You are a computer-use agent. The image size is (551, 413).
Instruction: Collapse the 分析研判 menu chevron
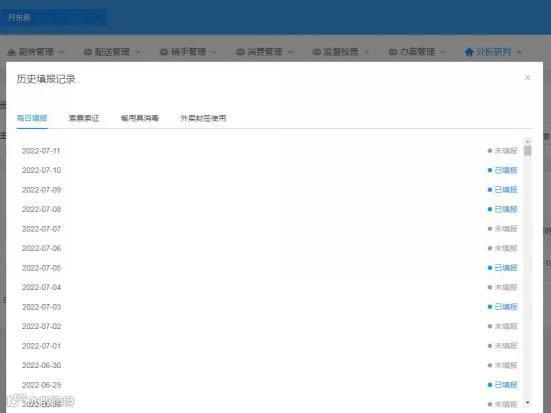519,52
